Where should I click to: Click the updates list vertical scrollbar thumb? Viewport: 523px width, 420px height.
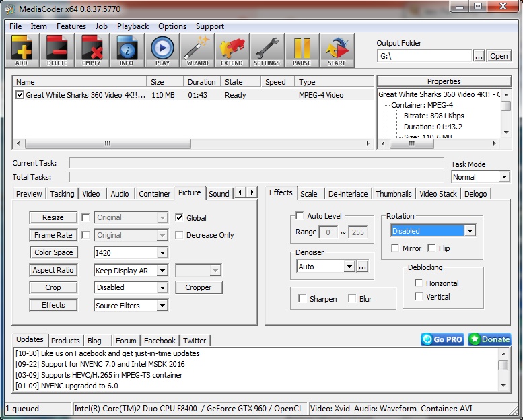[503, 365]
